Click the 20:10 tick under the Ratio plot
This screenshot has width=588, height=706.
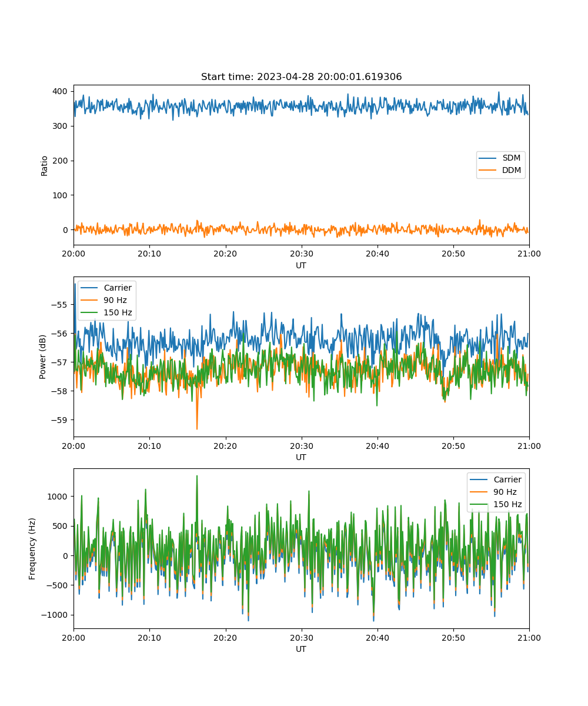pyautogui.click(x=149, y=254)
